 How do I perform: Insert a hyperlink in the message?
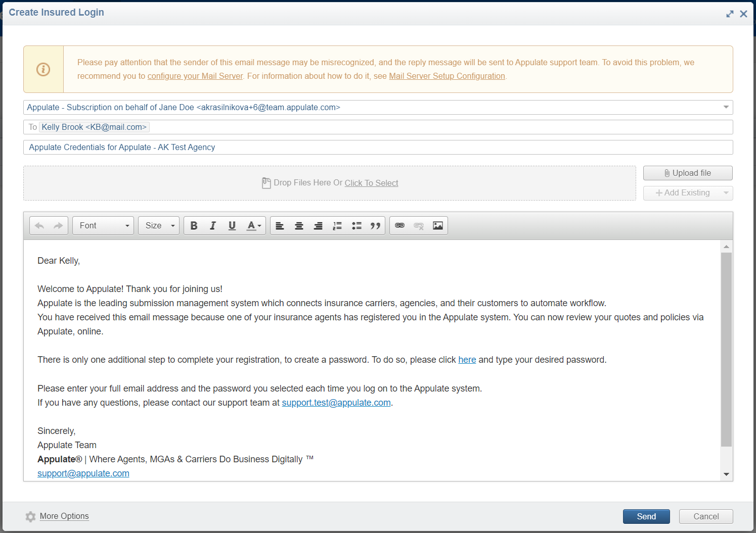399,226
